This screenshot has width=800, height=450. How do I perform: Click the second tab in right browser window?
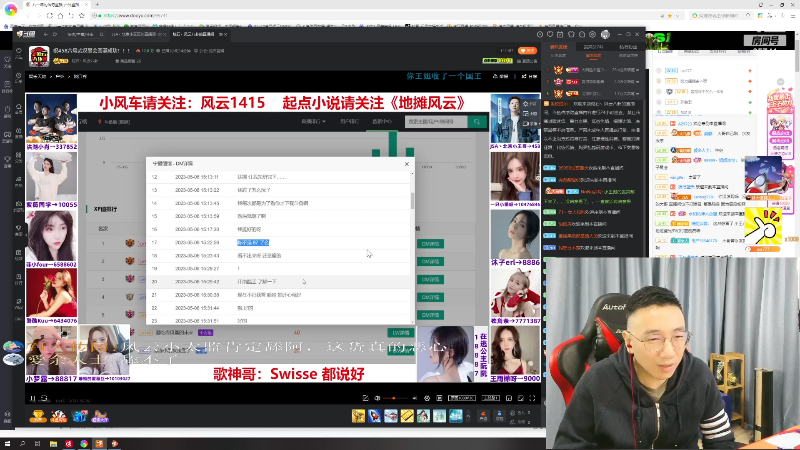click(691, 52)
